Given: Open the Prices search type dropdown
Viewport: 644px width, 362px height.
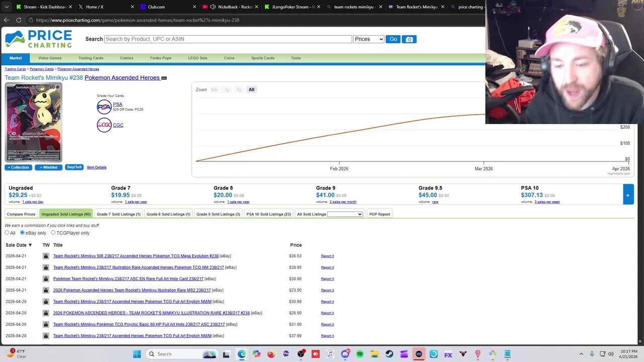Looking at the screenshot, I should 368,39.
